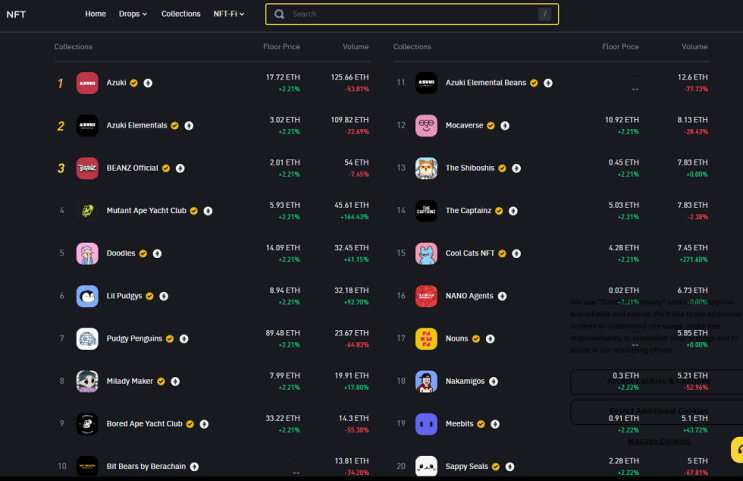The height and width of the screenshot is (481, 743).
Task: Open the Sappy Seals collection avatar
Action: coord(426,466)
